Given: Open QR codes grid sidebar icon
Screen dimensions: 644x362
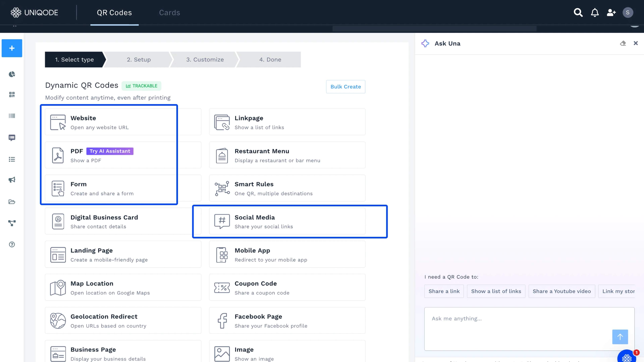Looking at the screenshot, I should (12, 94).
